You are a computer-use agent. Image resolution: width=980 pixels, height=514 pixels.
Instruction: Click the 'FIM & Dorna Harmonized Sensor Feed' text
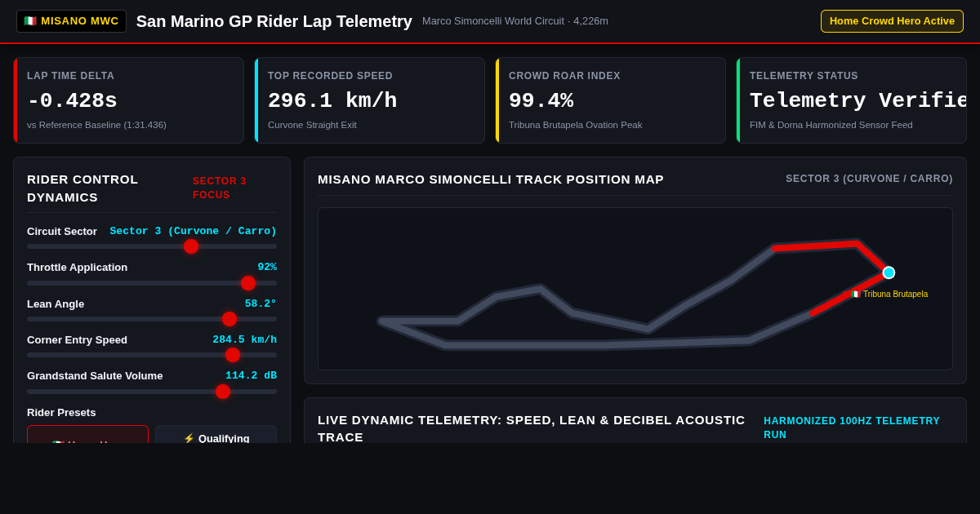831,125
